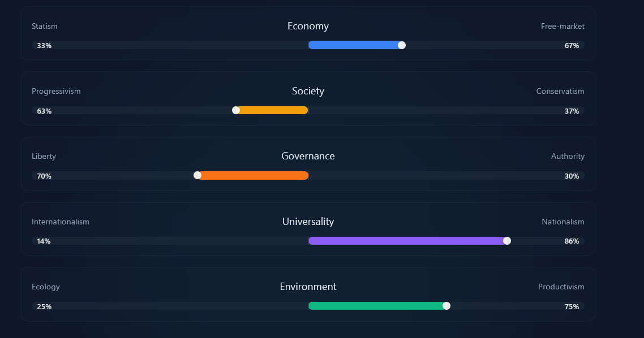Image resolution: width=644 pixels, height=338 pixels.
Task: Select the Conservatism label
Action: [x=560, y=92]
